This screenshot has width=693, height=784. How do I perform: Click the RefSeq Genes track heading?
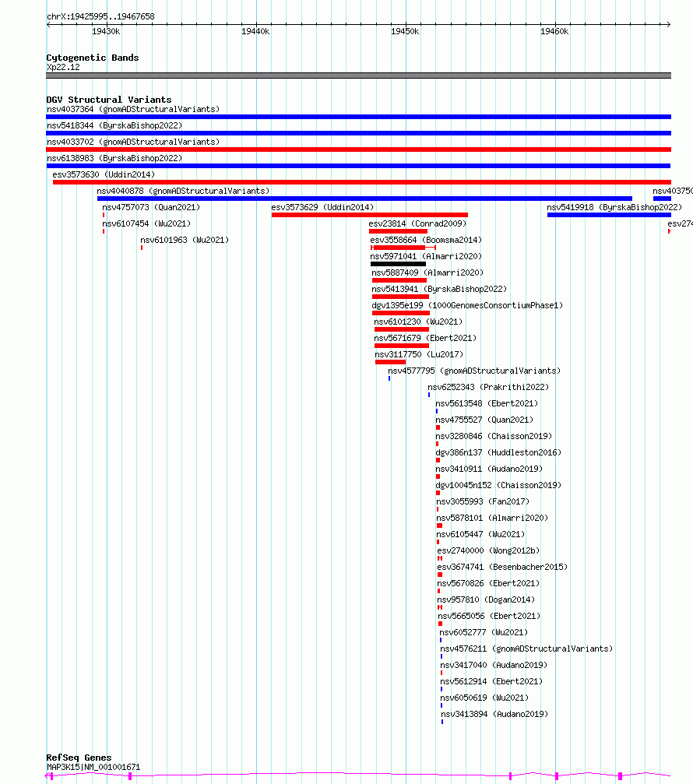click(79, 758)
